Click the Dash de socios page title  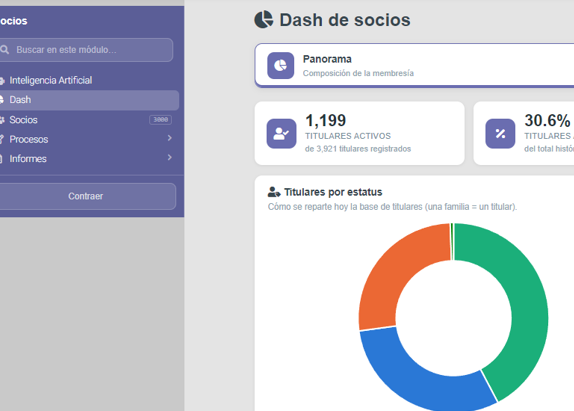[x=345, y=20]
